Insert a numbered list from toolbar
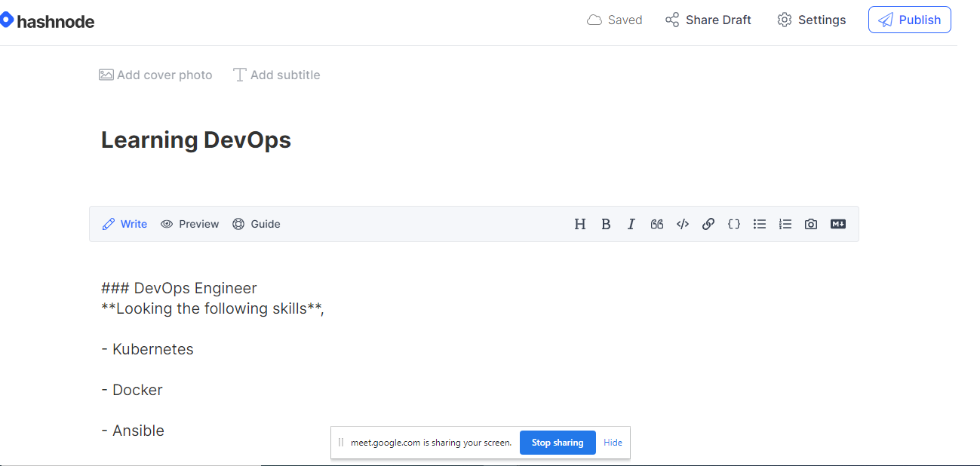Viewport: 980px width, 466px height. coord(785,224)
